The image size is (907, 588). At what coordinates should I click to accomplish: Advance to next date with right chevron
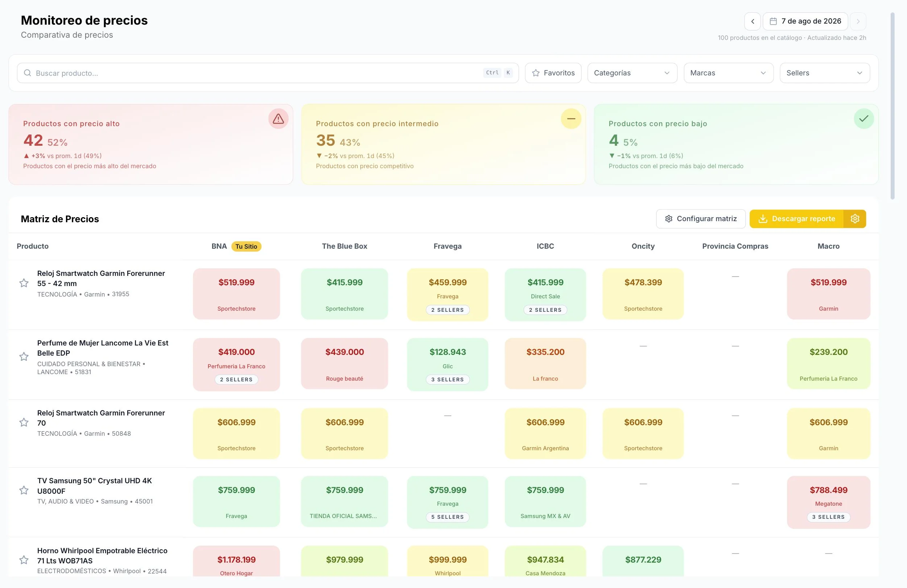858,21
